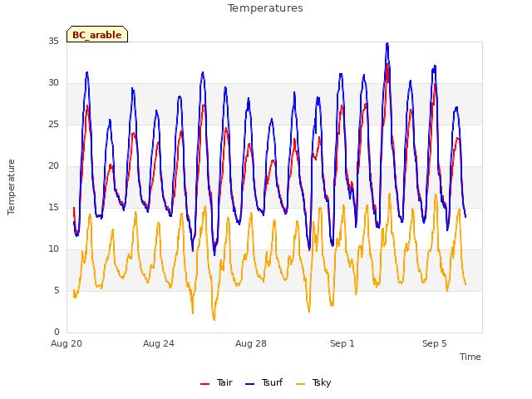The height and width of the screenshot is (399, 532).
Task: Click the 25 y-axis tick label
Action: pos(53,125)
